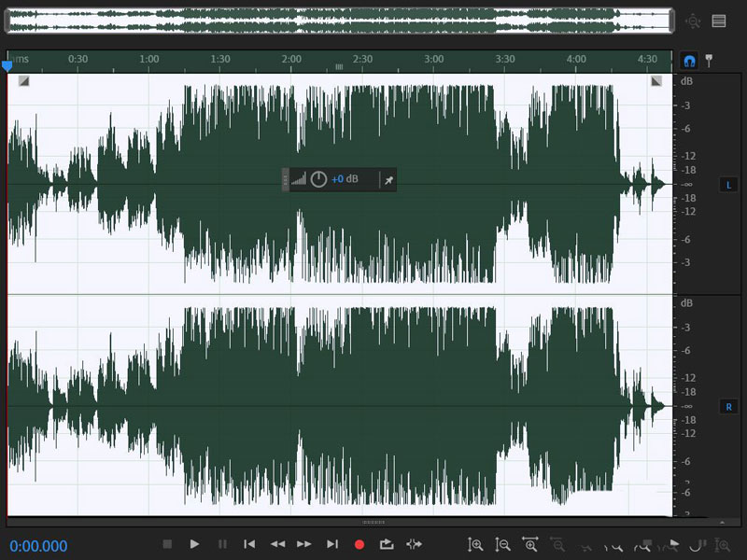
Task: Toggle Skip Selection
Action: [414, 544]
